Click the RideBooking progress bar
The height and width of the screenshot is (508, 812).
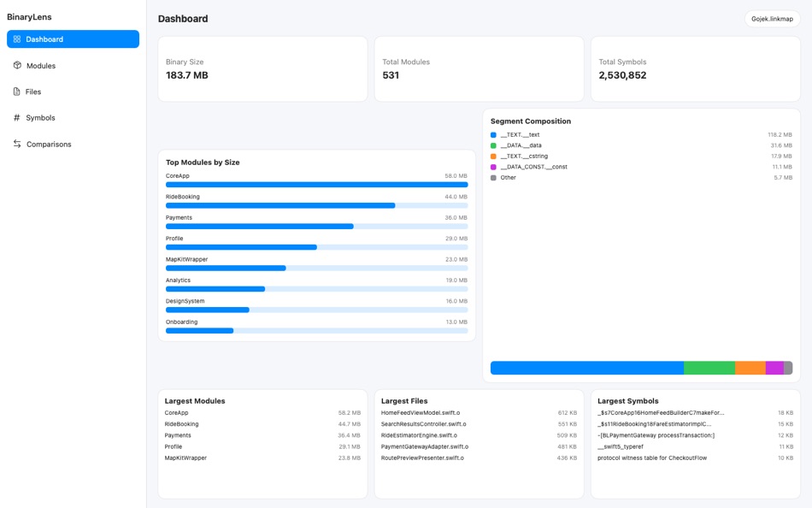coord(280,205)
